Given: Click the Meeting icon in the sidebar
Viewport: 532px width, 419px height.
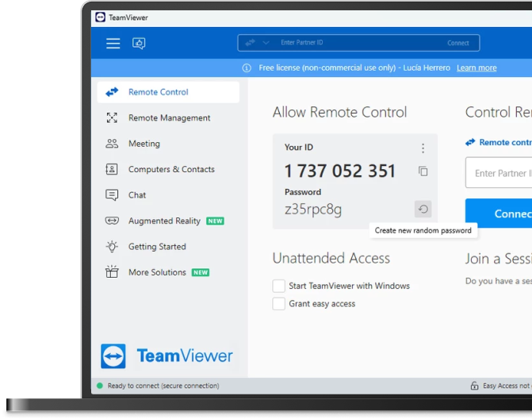Looking at the screenshot, I should coord(112,144).
